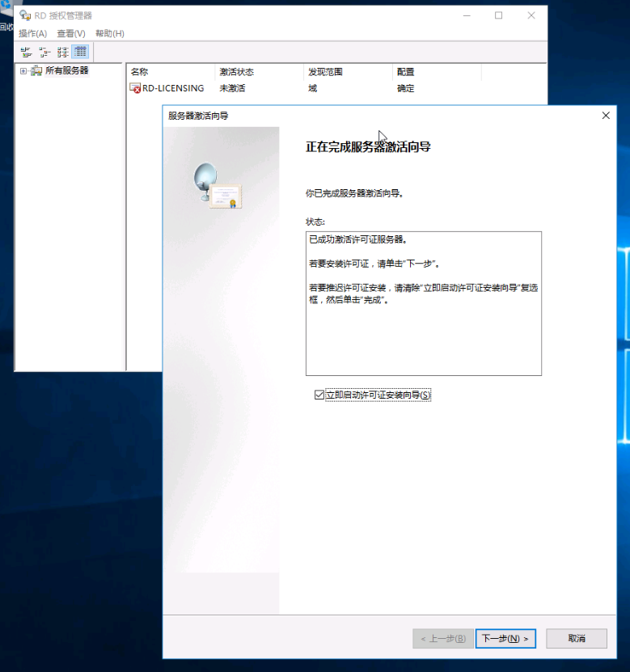Viewport: 630px width, 672px height.
Task: Open the 查看(V) menu
Action: pyautogui.click(x=71, y=33)
